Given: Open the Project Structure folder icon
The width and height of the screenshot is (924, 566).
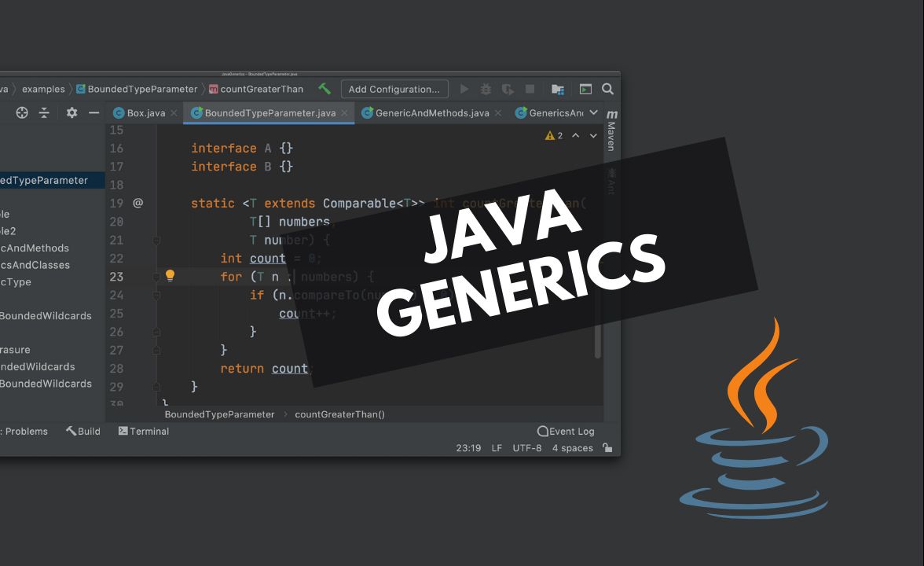Looking at the screenshot, I should [558, 89].
